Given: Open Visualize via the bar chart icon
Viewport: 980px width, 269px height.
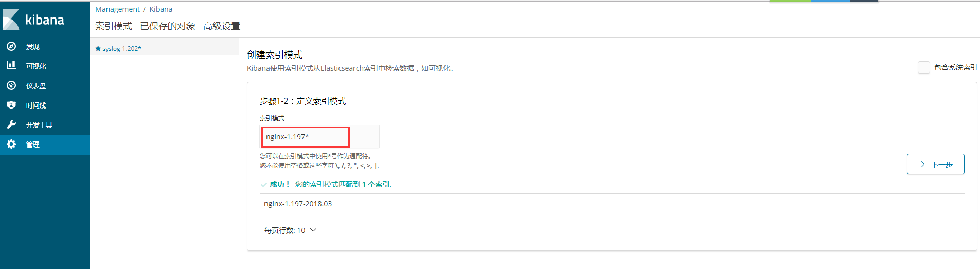Looking at the screenshot, I should [x=11, y=66].
